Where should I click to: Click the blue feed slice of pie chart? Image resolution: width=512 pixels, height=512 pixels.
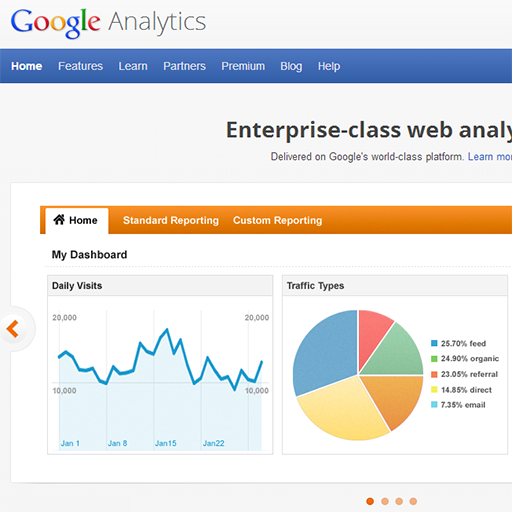click(325, 350)
